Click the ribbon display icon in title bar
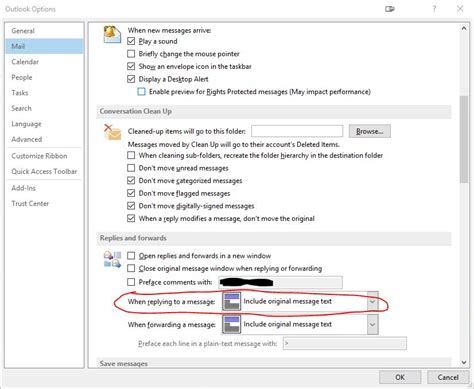The image size is (474, 389). pyautogui.click(x=390, y=9)
